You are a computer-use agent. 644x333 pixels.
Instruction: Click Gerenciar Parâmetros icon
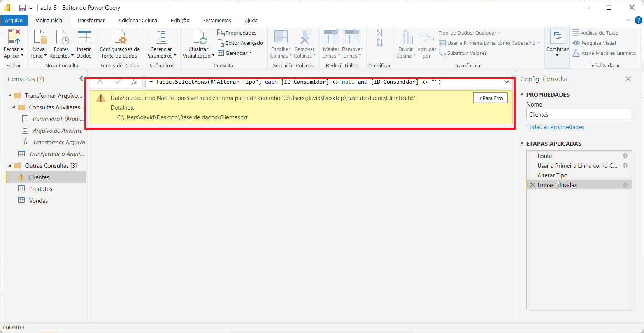pyautogui.click(x=161, y=37)
